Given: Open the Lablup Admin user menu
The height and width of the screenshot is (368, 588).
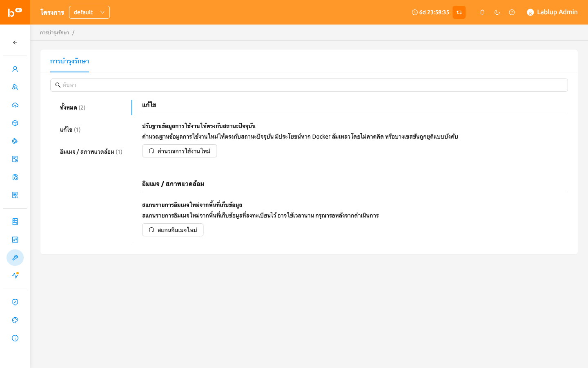Looking at the screenshot, I should (552, 12).
